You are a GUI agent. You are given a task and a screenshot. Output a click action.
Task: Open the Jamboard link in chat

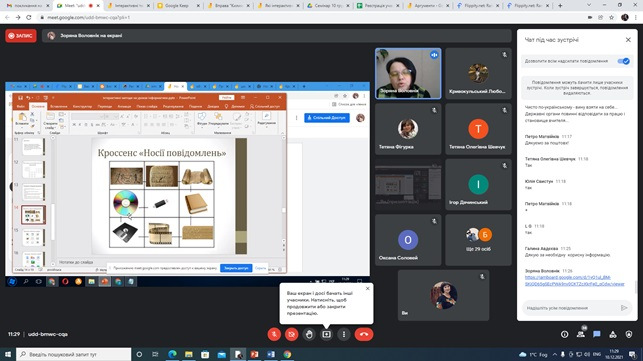[574, 281]
